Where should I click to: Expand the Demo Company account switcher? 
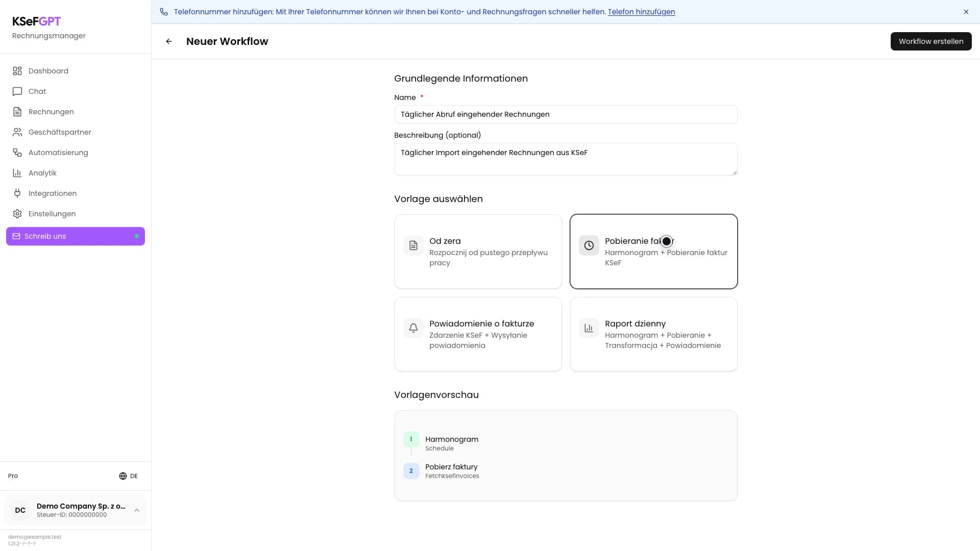(x=76, y=510)
